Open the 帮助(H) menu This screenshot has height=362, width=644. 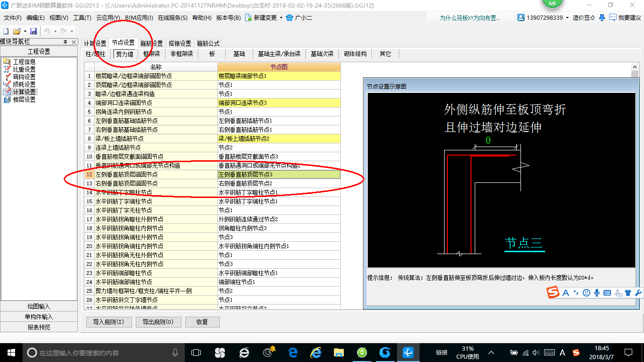pyautogui.click(x=202, y=18)
